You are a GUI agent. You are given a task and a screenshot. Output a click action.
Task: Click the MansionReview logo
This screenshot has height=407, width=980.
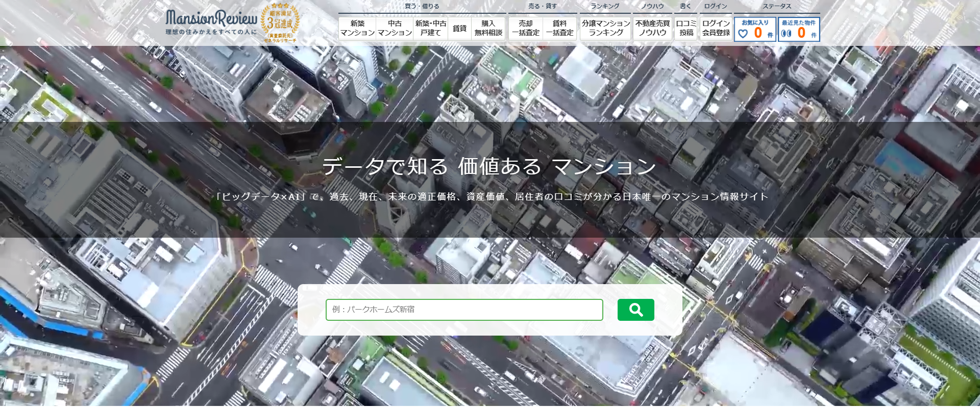(x=211, y=19)
